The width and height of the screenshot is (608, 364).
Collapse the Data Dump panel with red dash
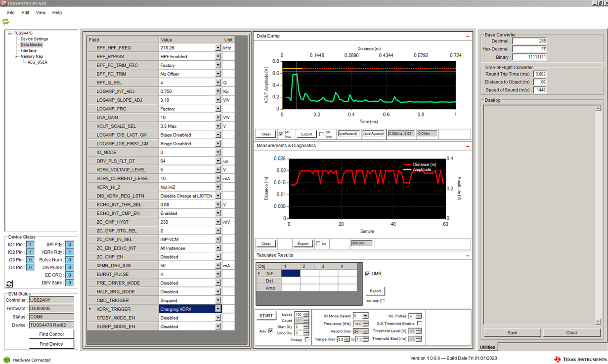(468, 37)
